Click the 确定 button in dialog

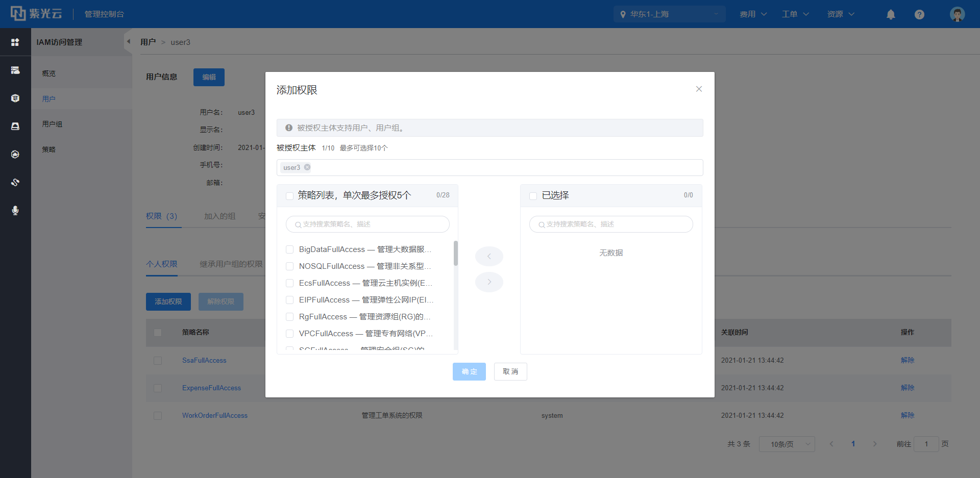(469, 371)
